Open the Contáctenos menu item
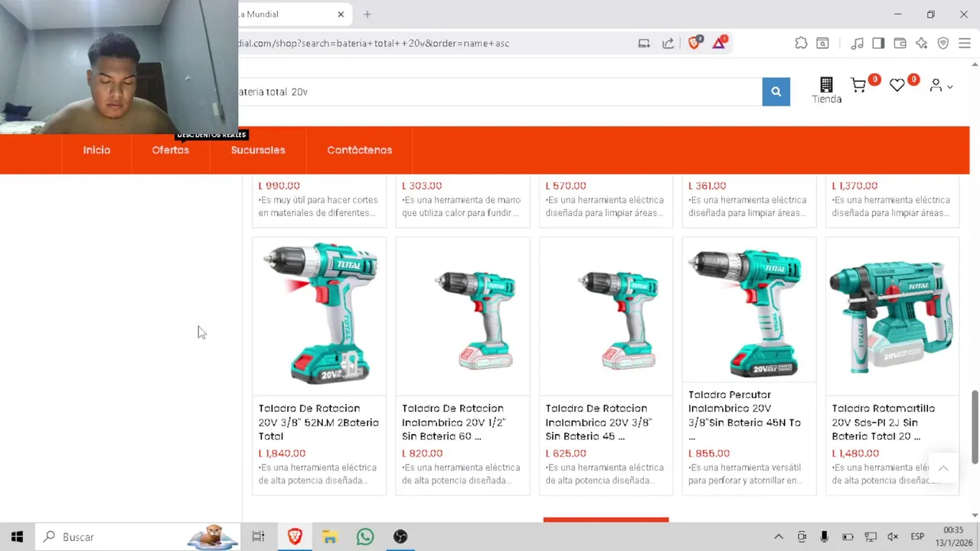The image size is (980, 551). click(x=359, y=150)
